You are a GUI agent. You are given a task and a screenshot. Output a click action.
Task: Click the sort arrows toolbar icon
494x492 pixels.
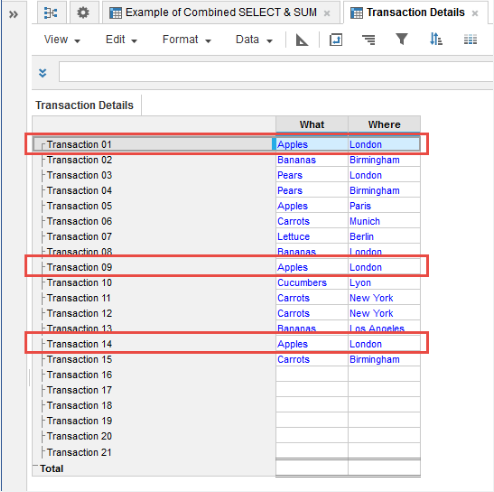pyautogui.click(x=436, y=39)
